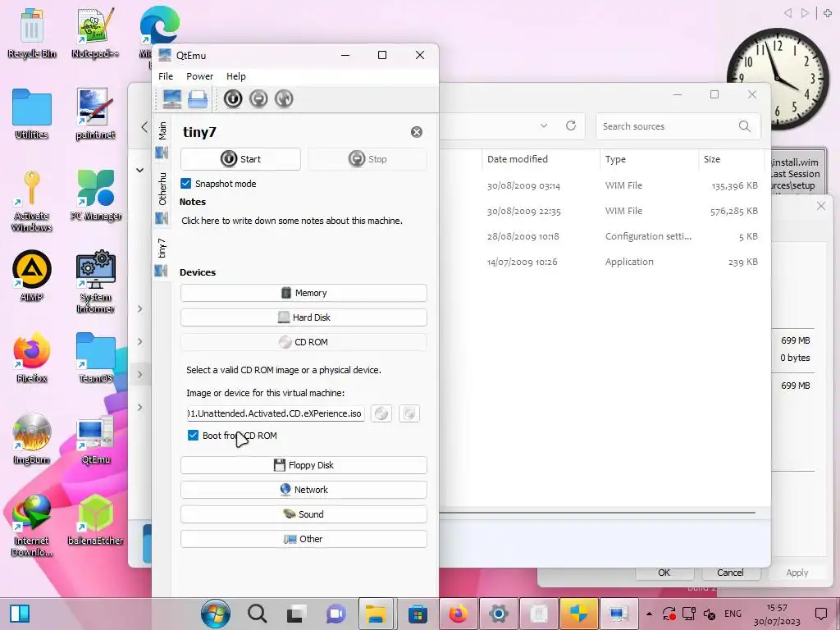
Task: Sort Explorer files by Size column
Action: coord(712,159)
